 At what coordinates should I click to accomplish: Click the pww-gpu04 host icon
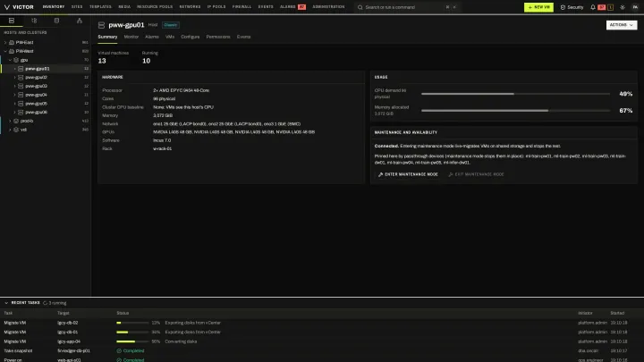(x=21, y=95)
